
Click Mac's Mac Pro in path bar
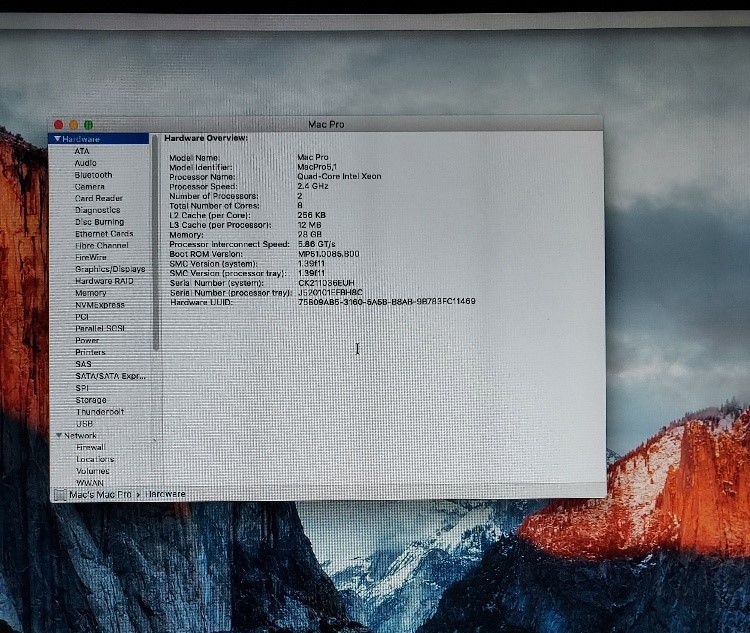pos(100,494)
